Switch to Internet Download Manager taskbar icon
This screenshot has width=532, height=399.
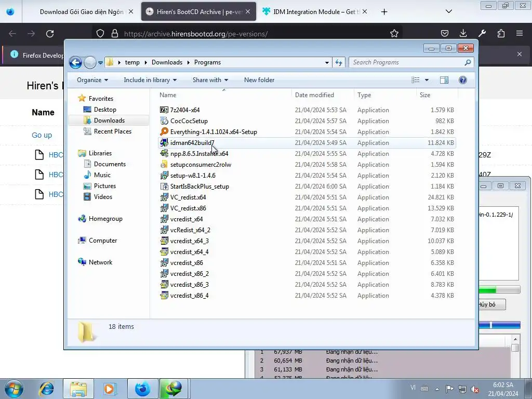click(x=174, y=389)
